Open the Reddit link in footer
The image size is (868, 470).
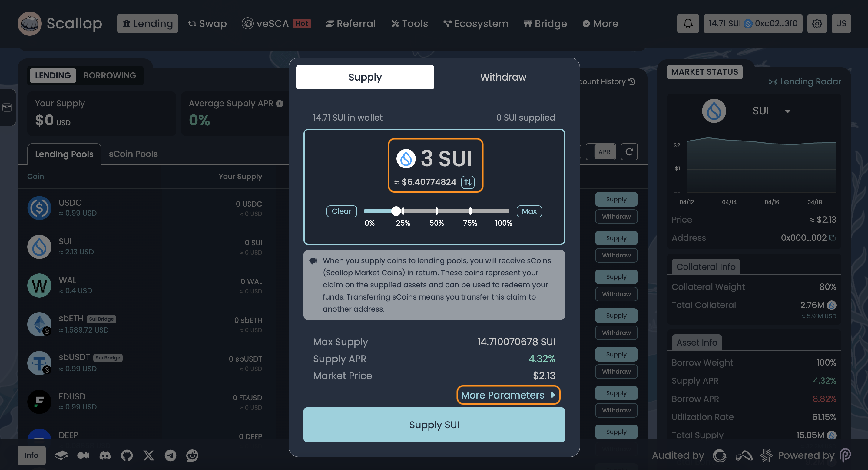pyautogui.click(x=192, y=455)
